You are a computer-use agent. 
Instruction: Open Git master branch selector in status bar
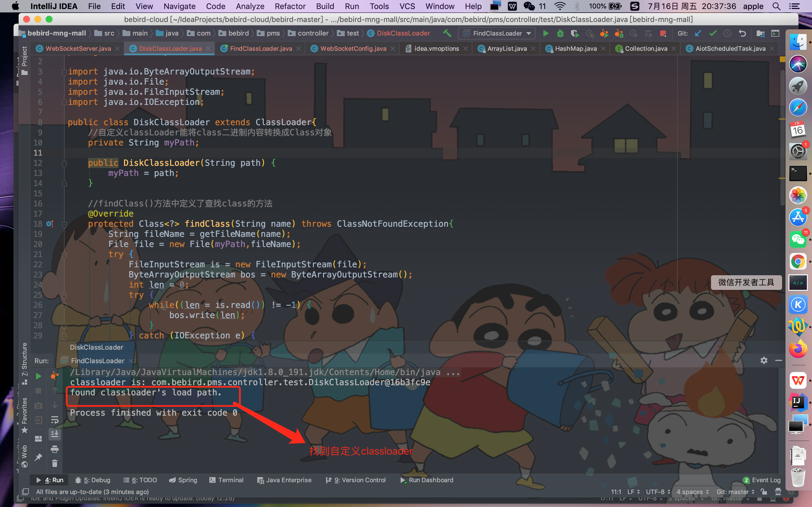pyautogui.click(x=735, y=491)
